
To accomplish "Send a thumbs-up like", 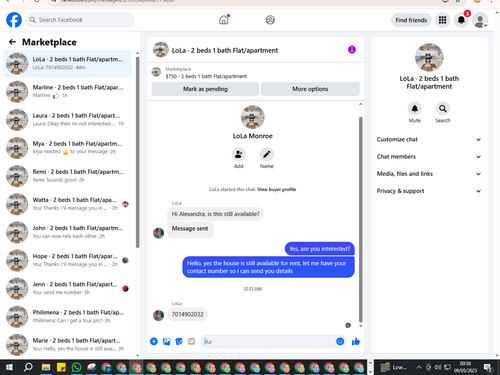I will [x=356, y=341].
